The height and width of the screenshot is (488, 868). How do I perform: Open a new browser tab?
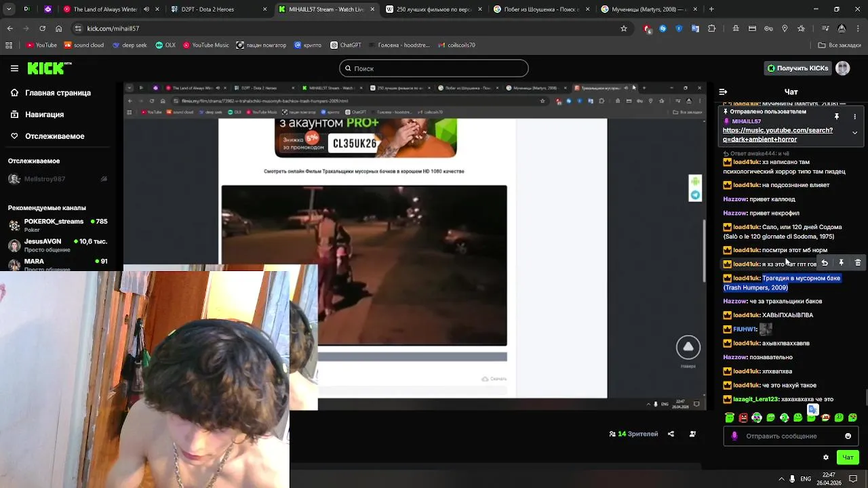point(711,9)
